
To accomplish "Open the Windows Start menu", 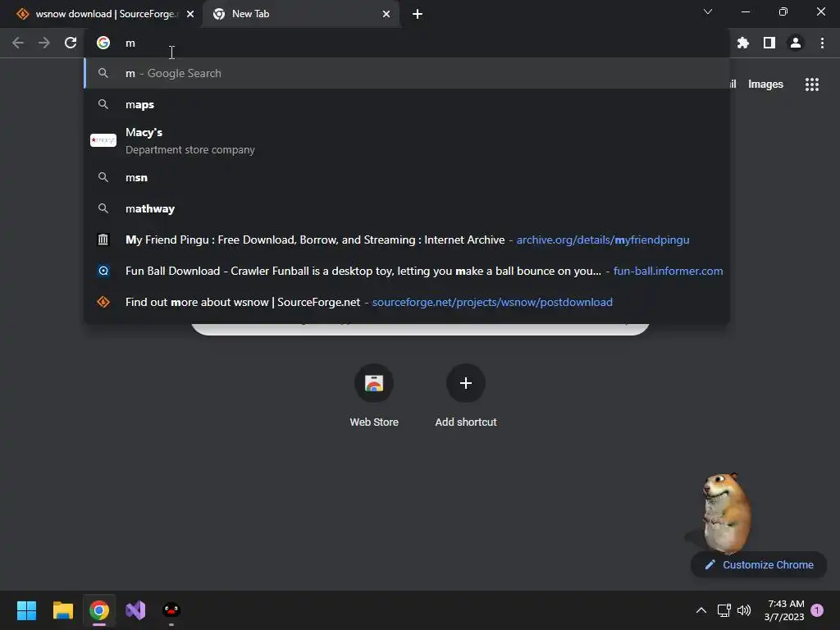I will click(x=26, y=610).
